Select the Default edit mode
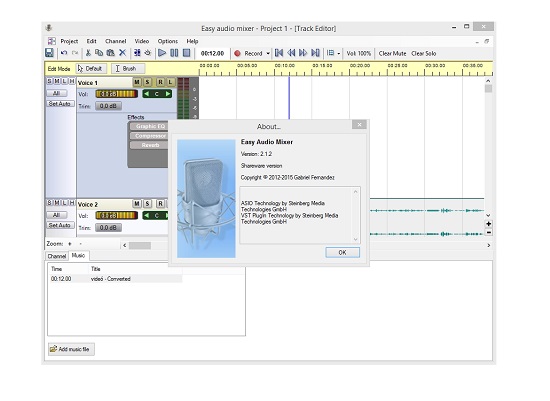Viewport: 550px width, 401px height. 91,68
